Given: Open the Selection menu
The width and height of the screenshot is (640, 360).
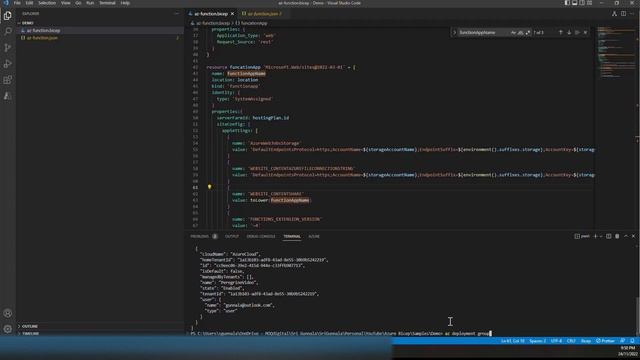Looking at the screenshot, I should point(47,3).
